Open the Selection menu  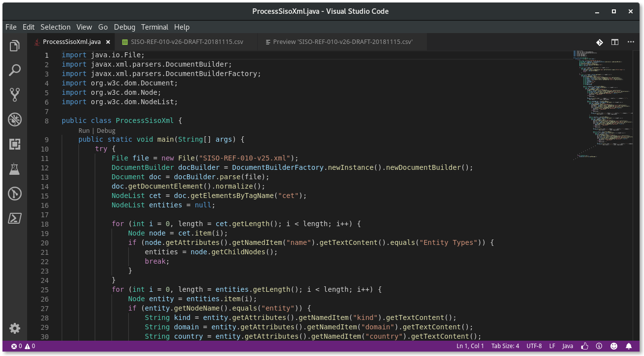pos(55,27)
